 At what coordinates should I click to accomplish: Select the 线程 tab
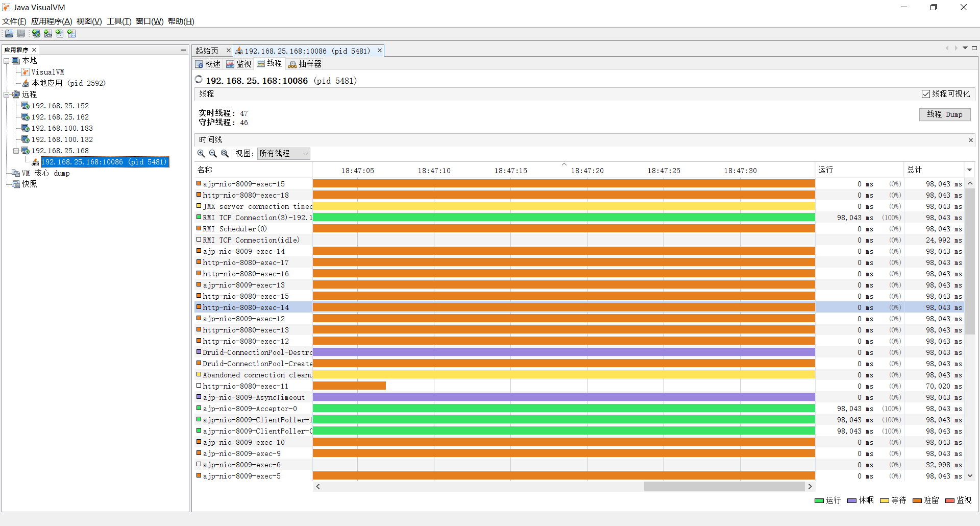click(x=269, y=64)
